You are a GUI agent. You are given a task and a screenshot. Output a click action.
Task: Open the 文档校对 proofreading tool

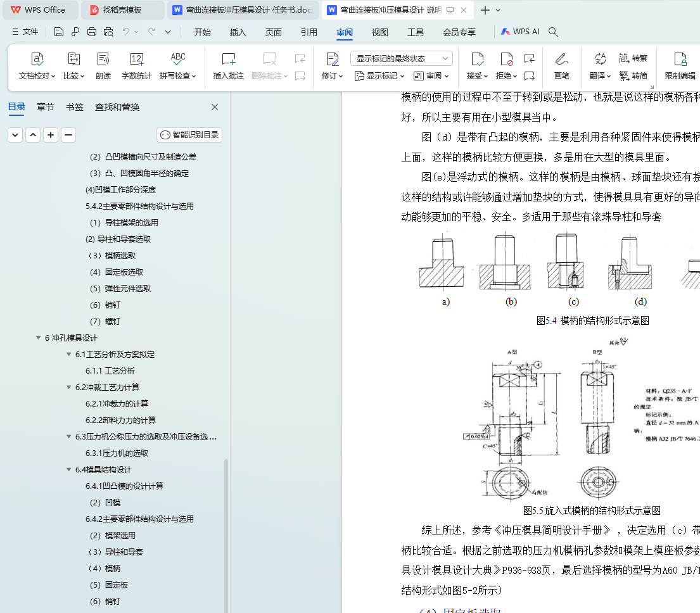point(37,66)
